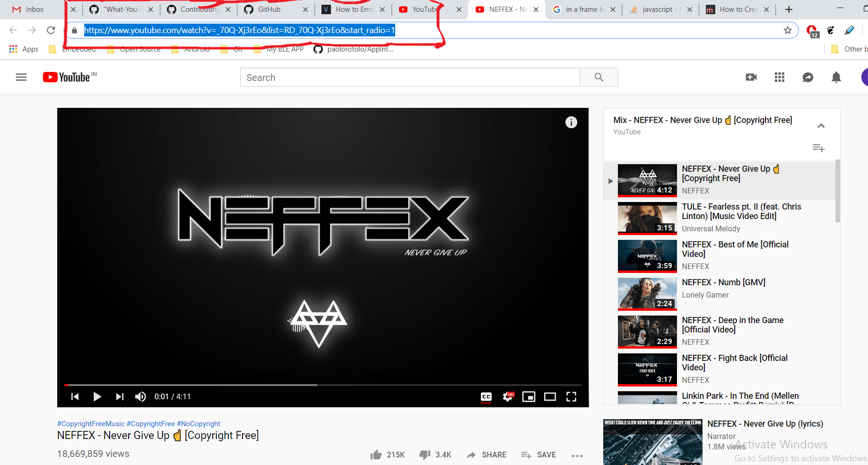The image size is (868, 465).
Task: Click the #CopyrightFreeMusic hashtag
Action: point(91,424)
